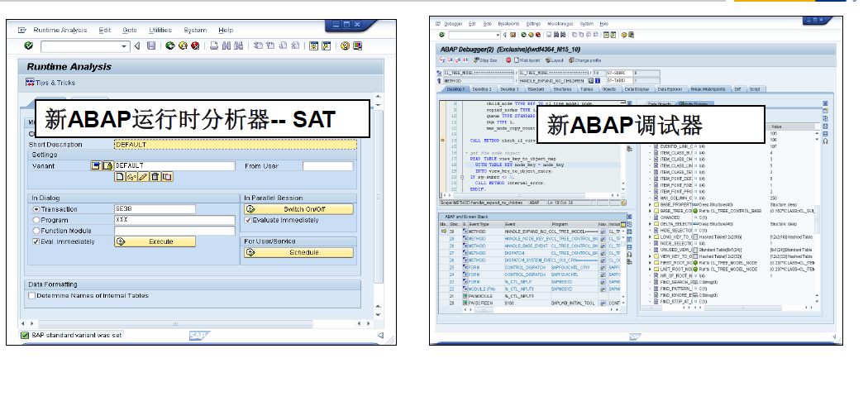868x406 pixels.
Task: Open Settings menu in ABAP Debugger window
Action: pos(533,24)
